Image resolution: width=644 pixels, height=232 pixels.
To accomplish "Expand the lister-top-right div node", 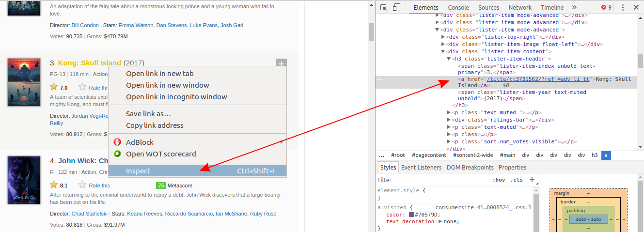I will 443,37.
